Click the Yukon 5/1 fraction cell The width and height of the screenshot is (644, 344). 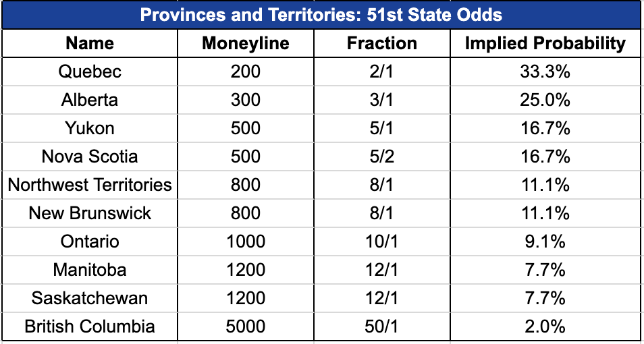click(382, 128)
